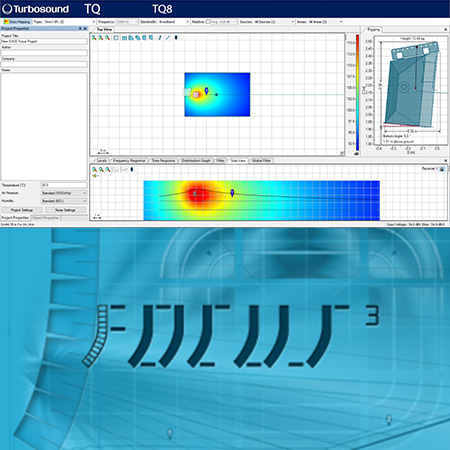Click the Author input field
Screen dimensions: 450x450
pos(44,53)
